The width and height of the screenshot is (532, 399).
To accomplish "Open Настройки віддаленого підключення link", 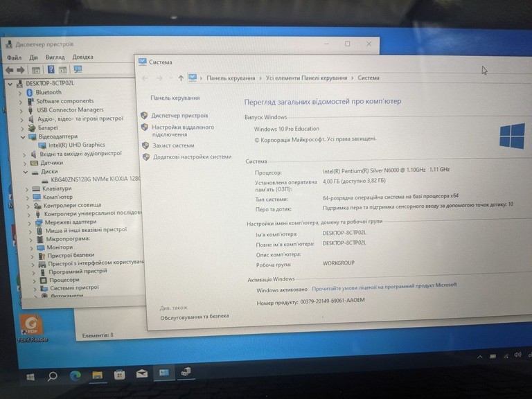I will pos(183,131).
